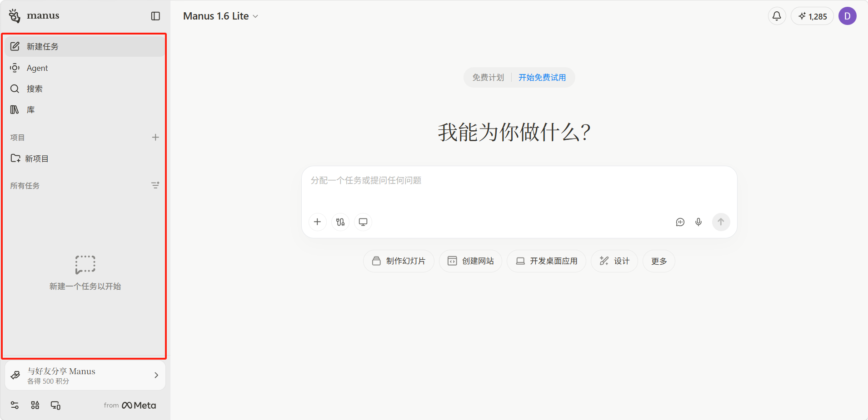Open the 库 library item
Screen dimensions: 868x420
click(85, 109)
